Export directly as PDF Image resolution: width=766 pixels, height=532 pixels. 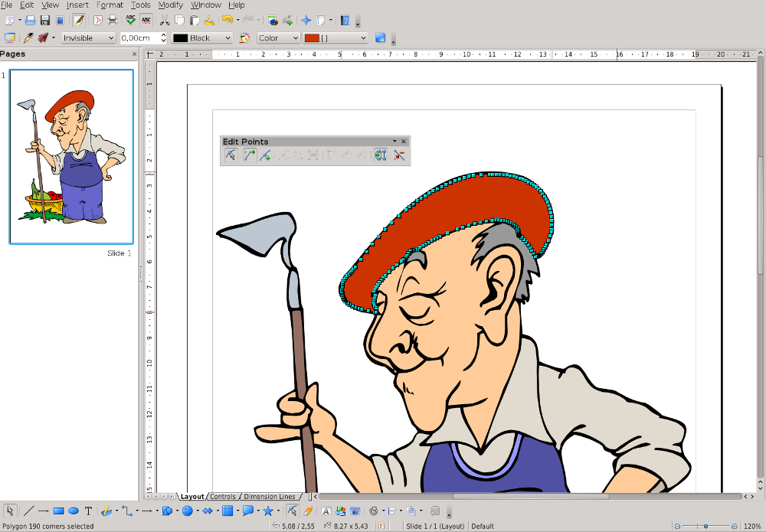[x=98, y=21]
